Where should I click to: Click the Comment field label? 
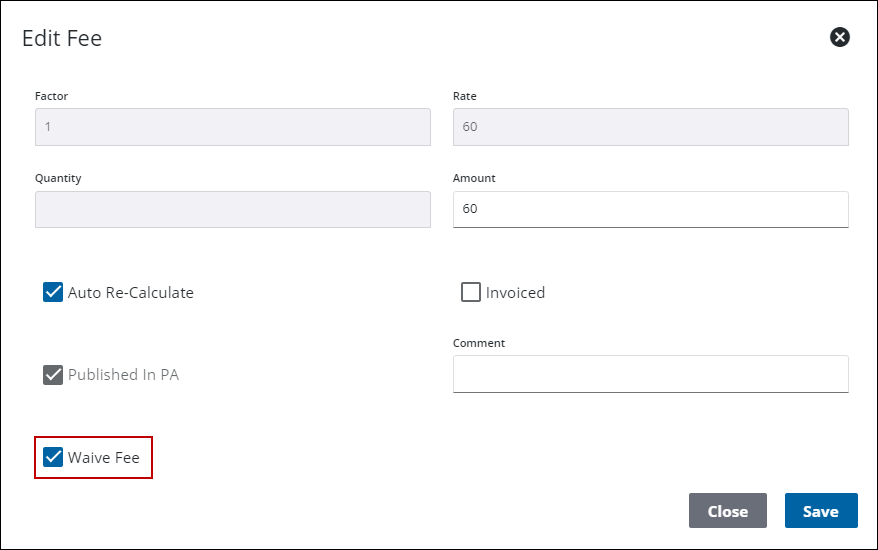pos(479,343)
